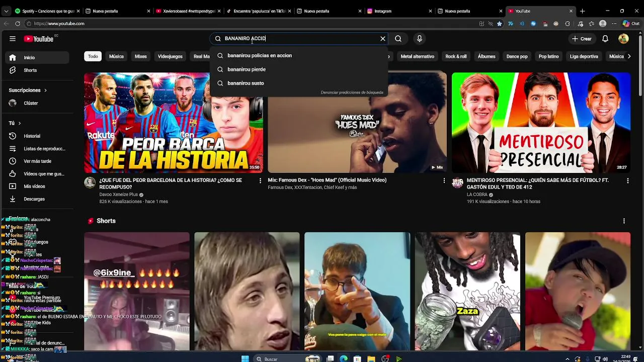Open the Copilot Chat button
The image size is (644, 362).
631,24
